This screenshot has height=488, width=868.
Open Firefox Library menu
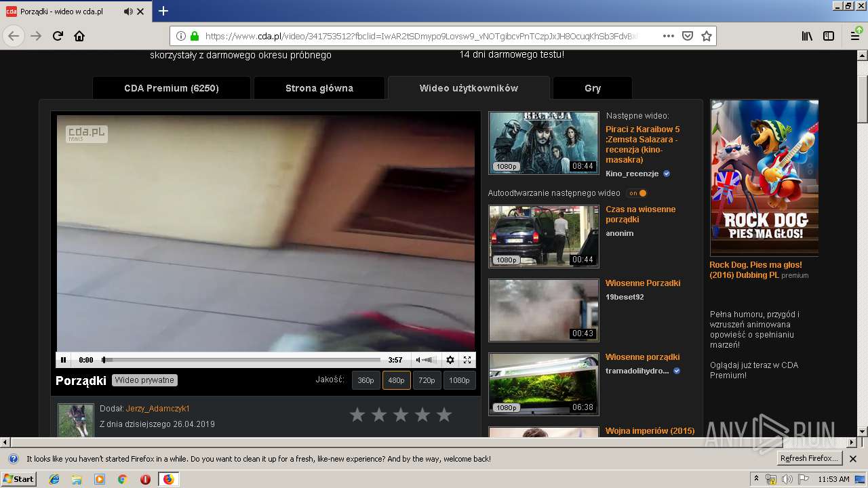pyautogui.click(x=807, y=36)
